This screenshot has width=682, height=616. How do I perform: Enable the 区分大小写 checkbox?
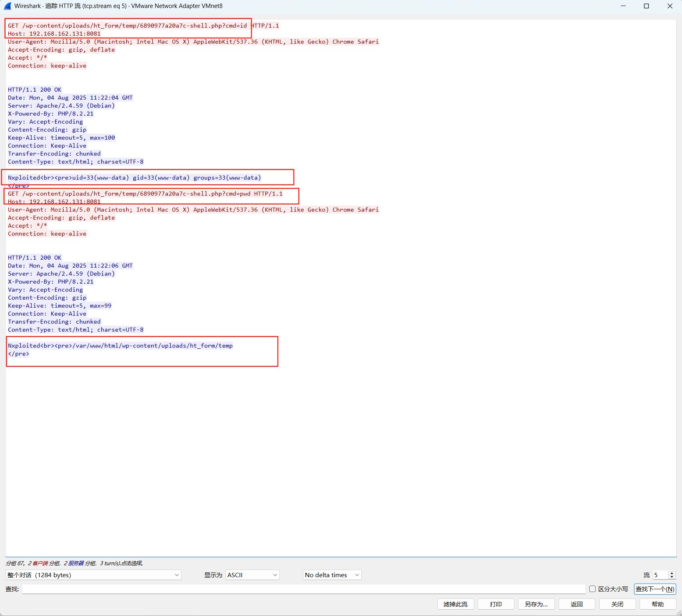592,588
